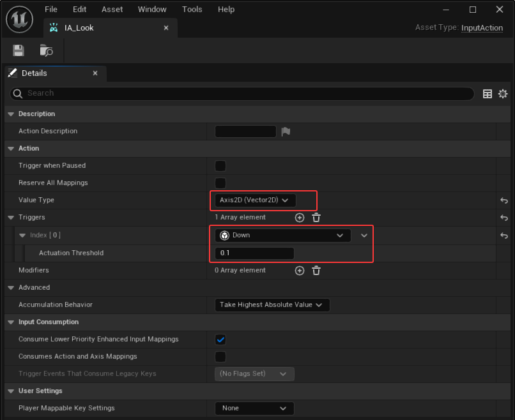Viewport: 515px width, 420px height.
Task: Open the Tools menu
Action: click(192, 9)
